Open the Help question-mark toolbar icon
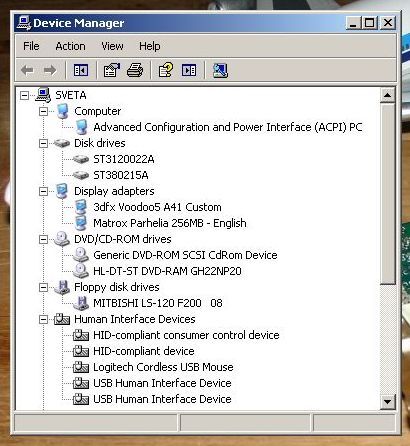410x446 pixels. tap(166, 70)
